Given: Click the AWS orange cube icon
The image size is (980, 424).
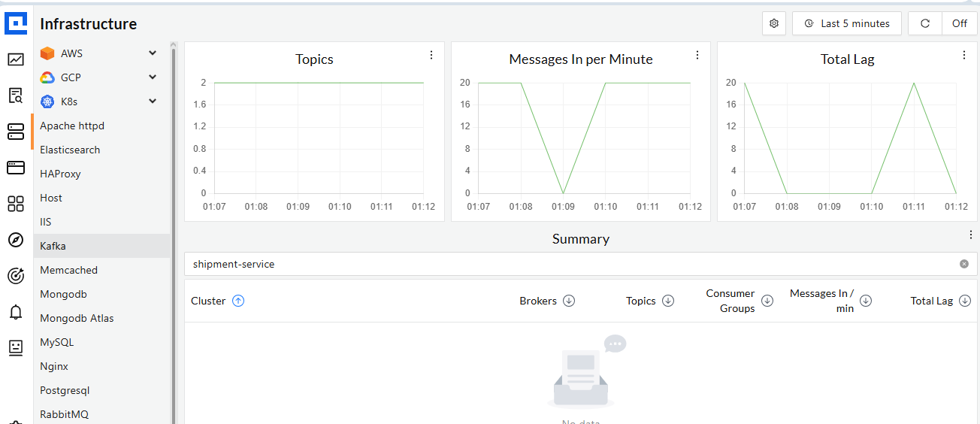Looking at the screenshot, I should [x=47, y=53].
